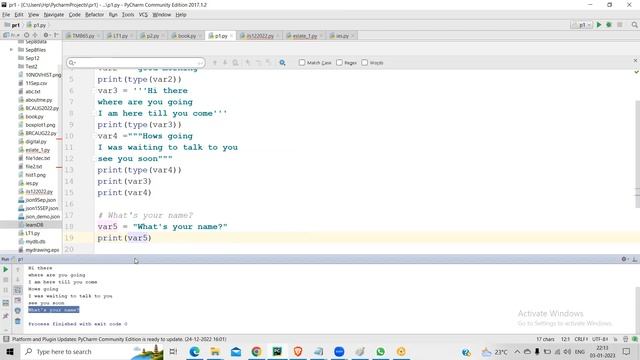Click the plugin updates status message
Image resolution: width=640 pixels, height=360 pixels.
coord(119,339)
